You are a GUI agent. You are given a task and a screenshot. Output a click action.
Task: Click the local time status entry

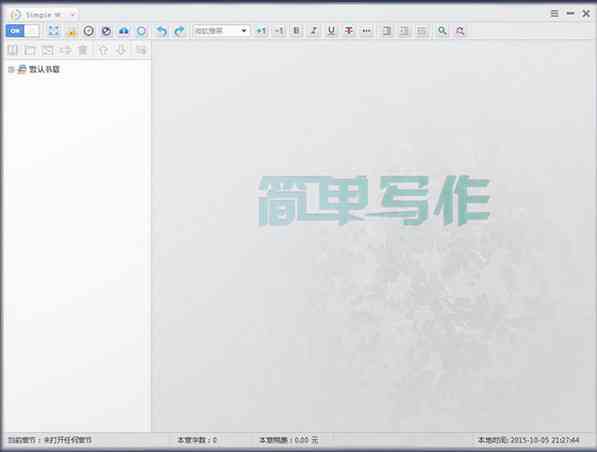tap(528, 440)
